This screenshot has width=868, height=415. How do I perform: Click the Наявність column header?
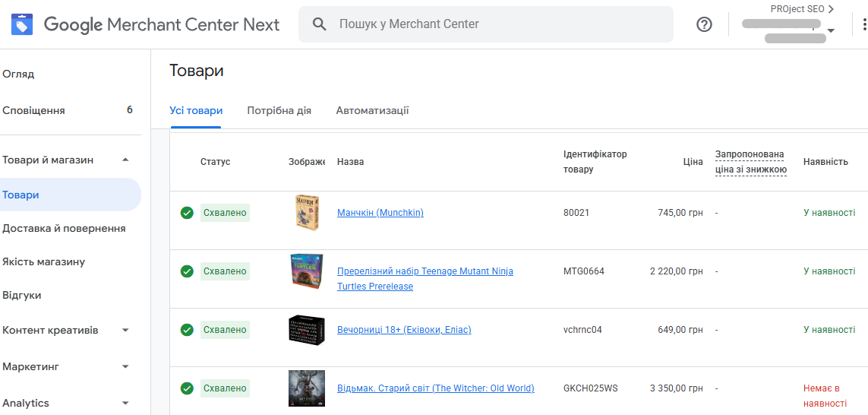[x=826, y=162]
